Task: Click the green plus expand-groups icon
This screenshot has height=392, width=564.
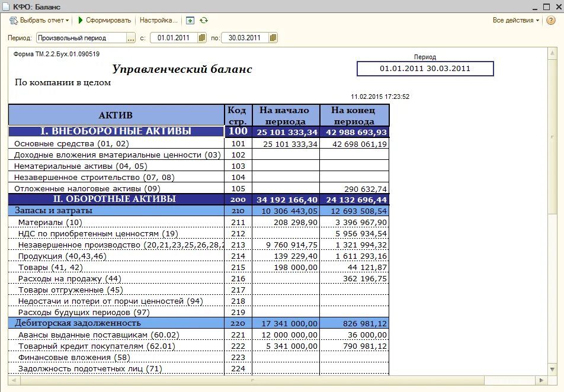Action: click(190, 21)
